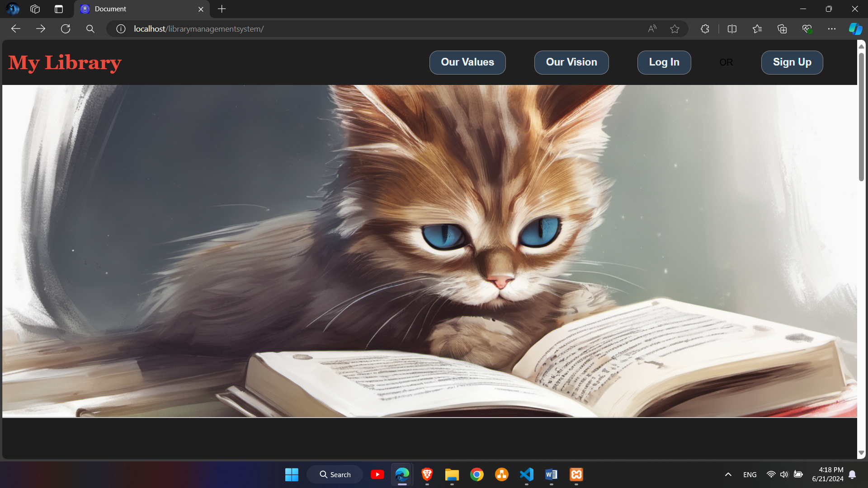
Task: Click inside the address bar
Action: (x=316, y=28)
